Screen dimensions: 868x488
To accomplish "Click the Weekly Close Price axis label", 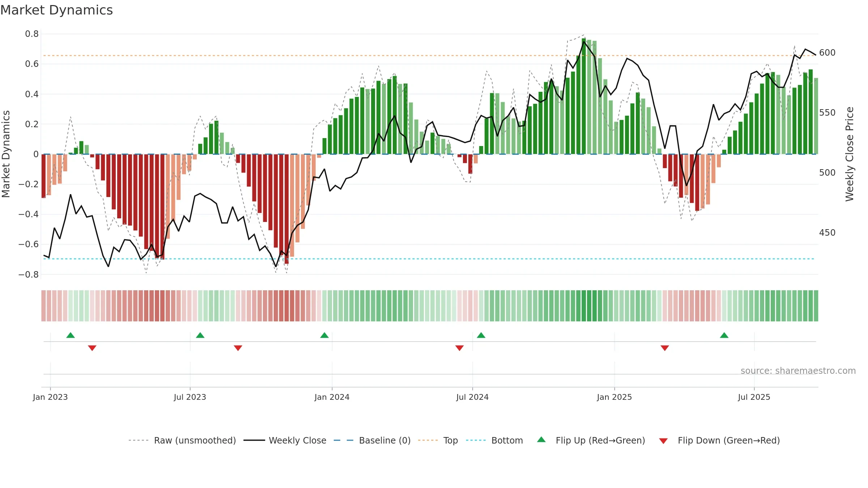I will click(x=850, y=154).
